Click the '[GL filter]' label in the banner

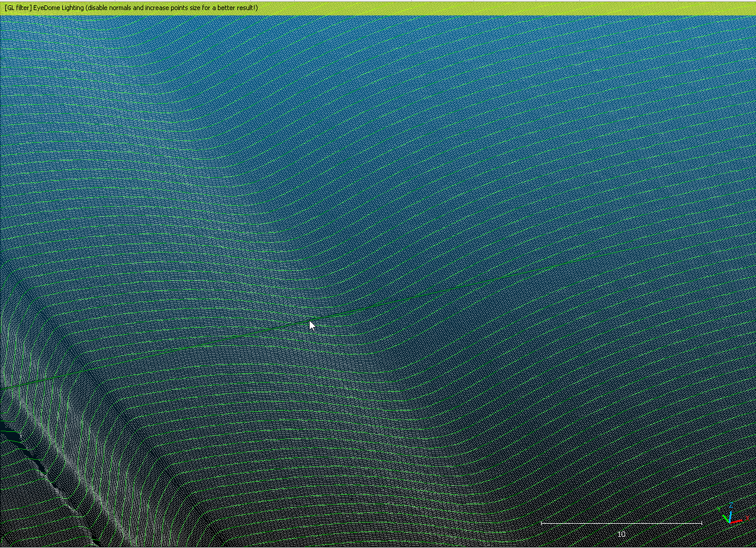(18, 8)
